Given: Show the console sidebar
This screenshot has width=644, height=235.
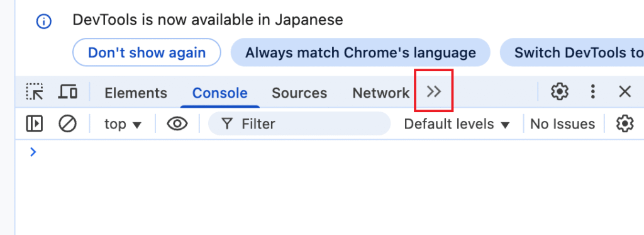Looking at the screenshot, I should (x=35, y=123).
